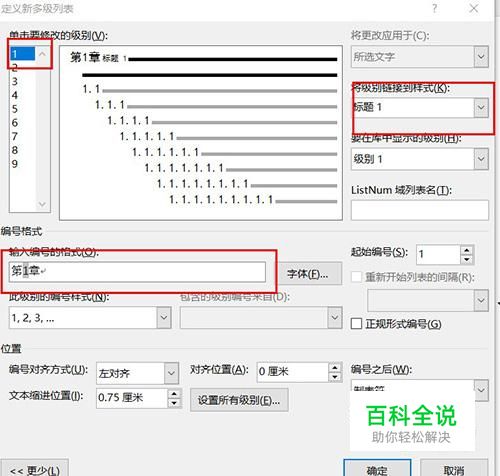Viewport: 500px width, 476px height.
Task: Increase the 对齐位置 value
Action: [335, 367]
